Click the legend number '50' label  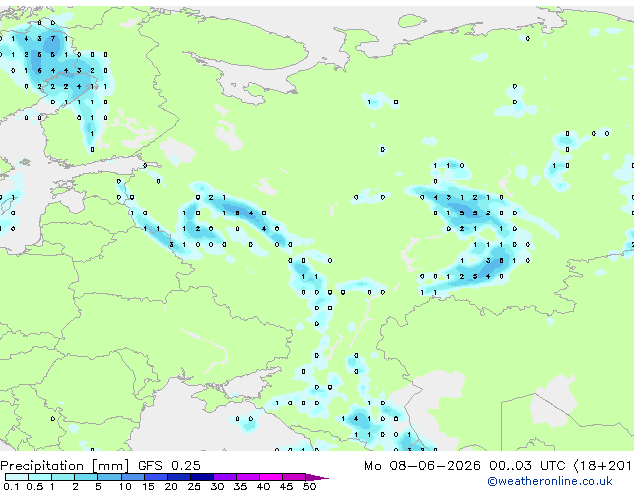point(309,486)
